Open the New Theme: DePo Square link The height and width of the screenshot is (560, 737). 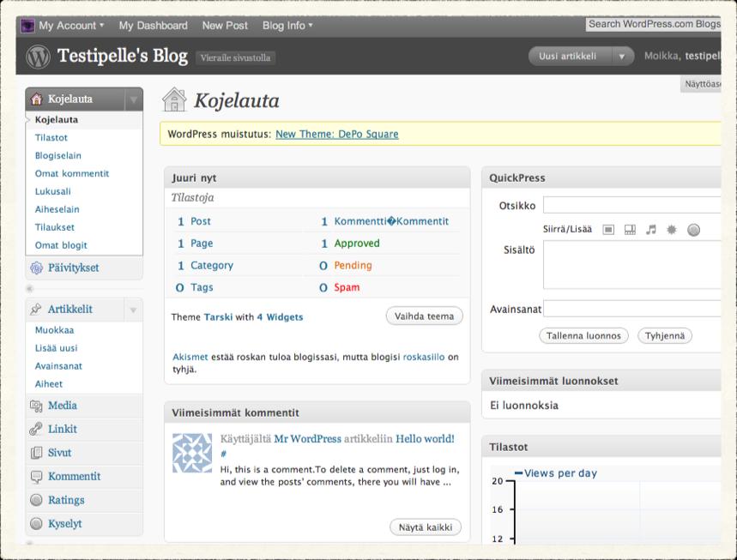click(x=337, y=134)
